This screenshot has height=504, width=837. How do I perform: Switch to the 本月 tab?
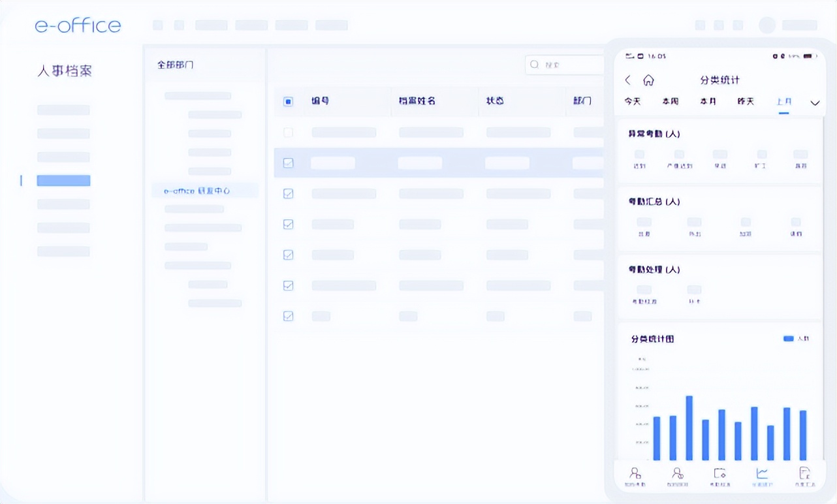pos(708,102)
